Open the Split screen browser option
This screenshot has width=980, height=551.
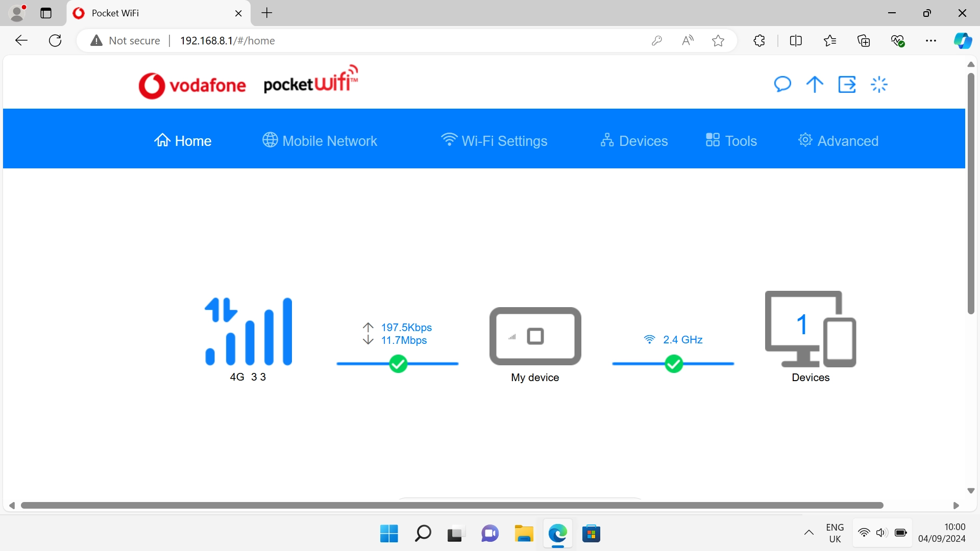tap(796, 40)
